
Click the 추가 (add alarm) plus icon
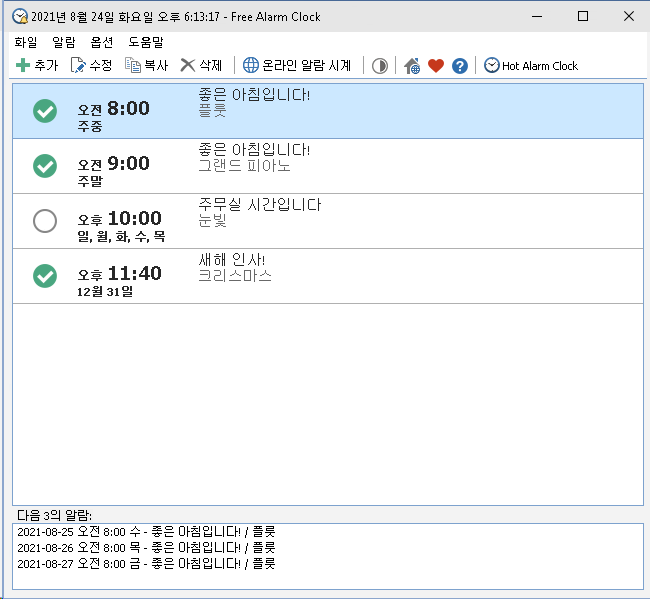(23, 65)
